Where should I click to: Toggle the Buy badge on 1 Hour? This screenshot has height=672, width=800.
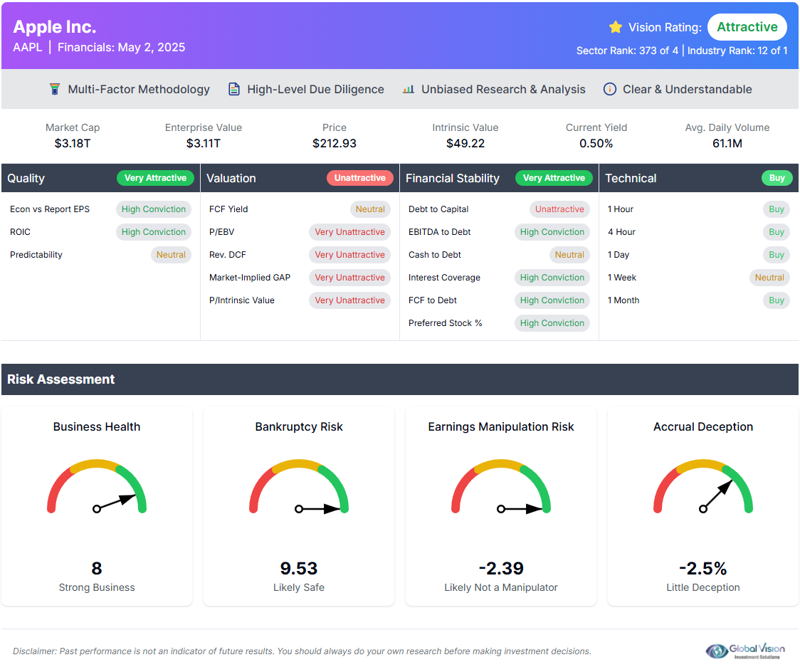point(776,209)
